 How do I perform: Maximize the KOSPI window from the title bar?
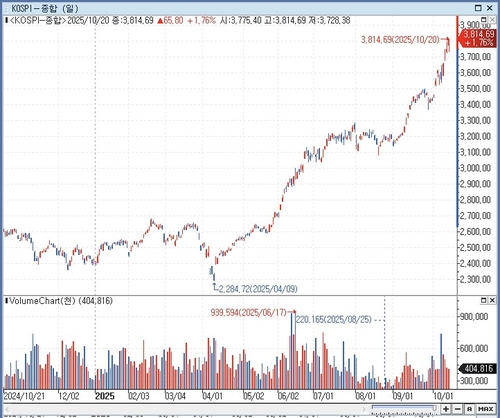coord(478,8)
